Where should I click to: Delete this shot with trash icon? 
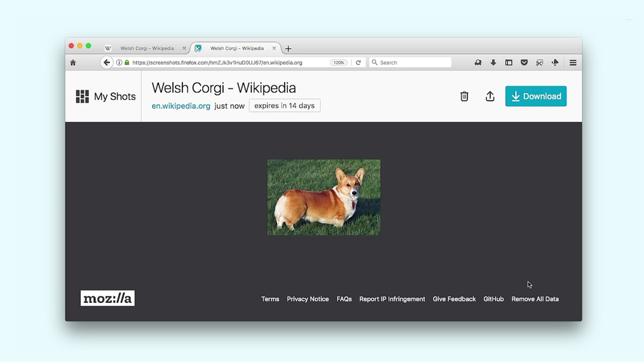[x=464, y=97]
